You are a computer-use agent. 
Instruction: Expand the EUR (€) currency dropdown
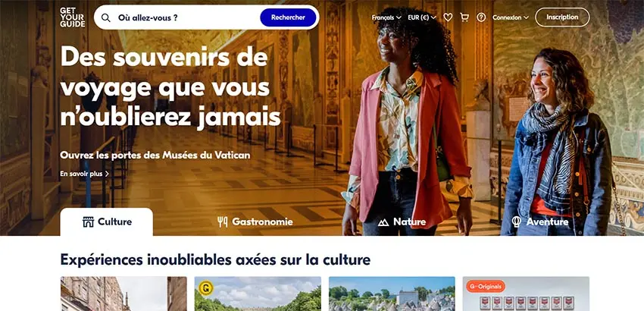tap(422, 17)
